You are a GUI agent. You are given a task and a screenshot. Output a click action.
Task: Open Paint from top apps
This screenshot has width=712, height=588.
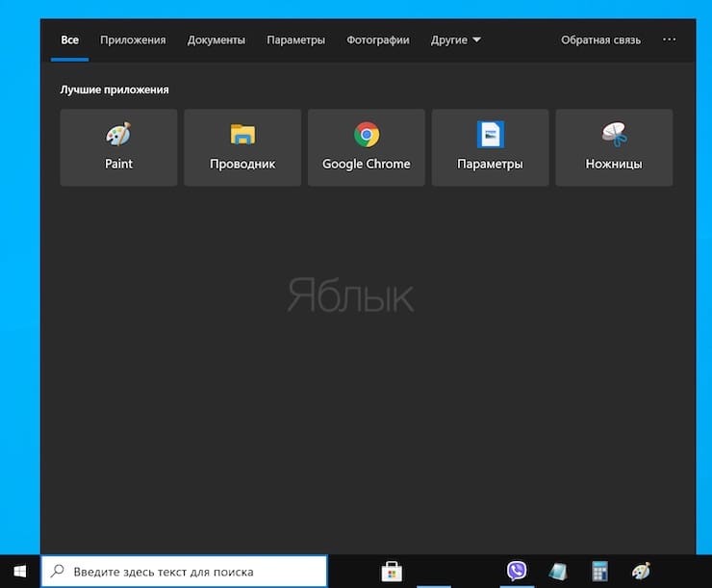(x=118, y=147)
